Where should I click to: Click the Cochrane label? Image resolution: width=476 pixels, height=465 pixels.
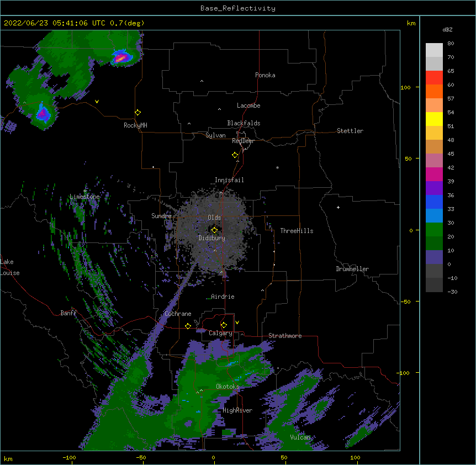tap(178, 314)
